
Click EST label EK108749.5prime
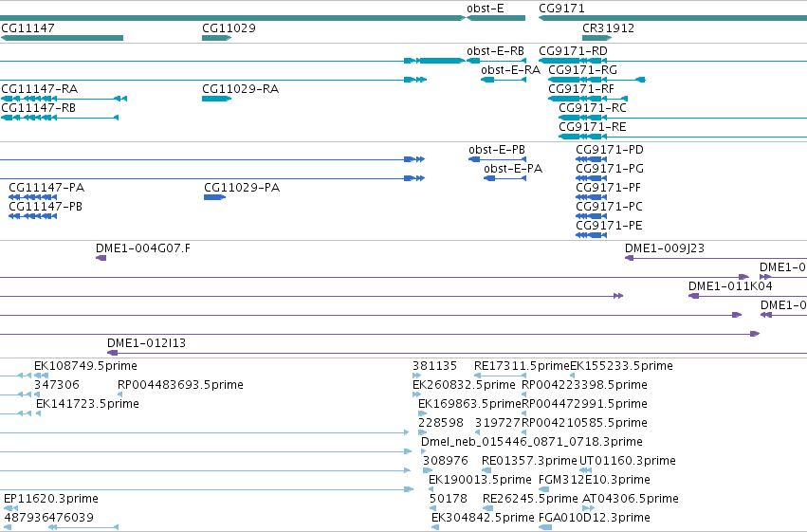(85, 367)
